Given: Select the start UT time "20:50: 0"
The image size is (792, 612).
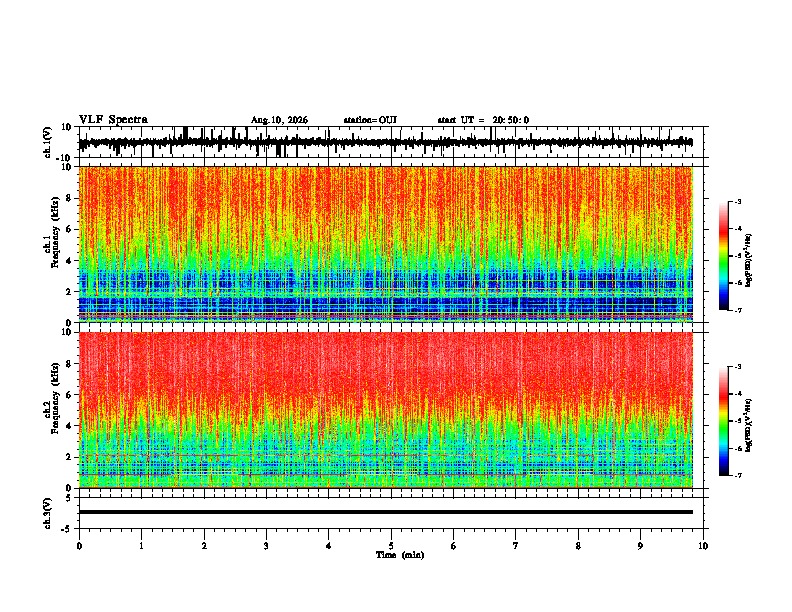Looking at the screenshot, I should click(511, 120).
